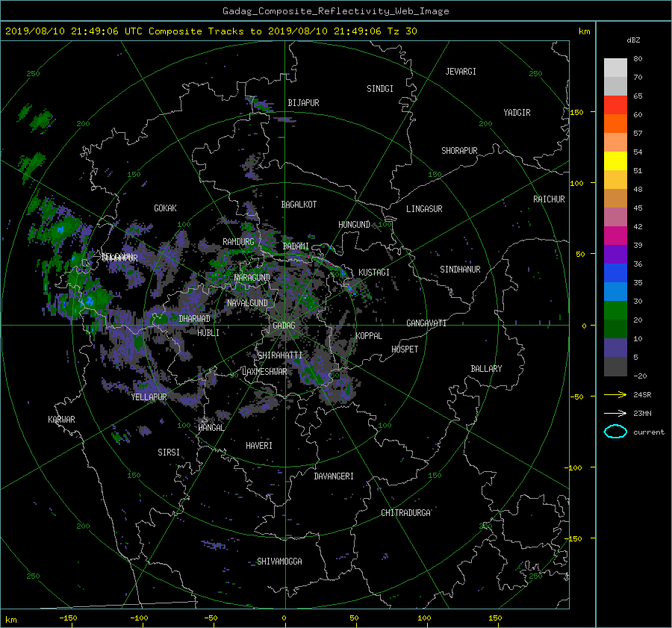The image size is (672, 628).
Task: Click the GANGAVATI city label
Action: coord(426,323)
